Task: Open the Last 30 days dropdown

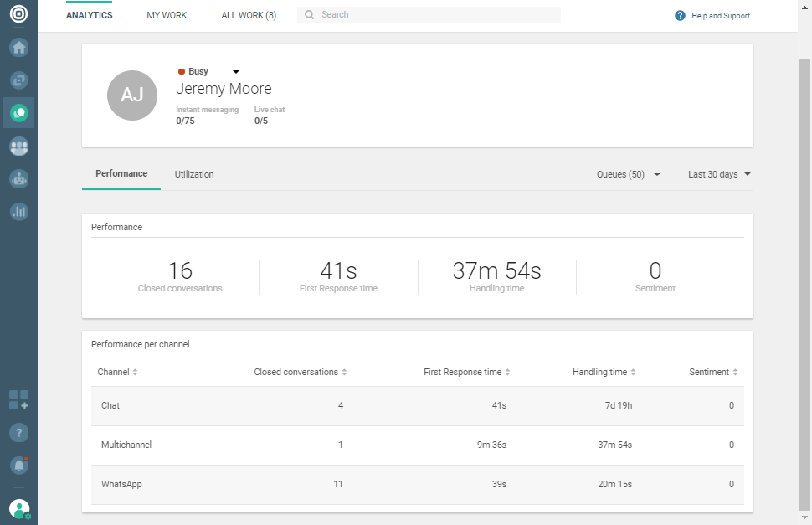Action: (719, 174)
